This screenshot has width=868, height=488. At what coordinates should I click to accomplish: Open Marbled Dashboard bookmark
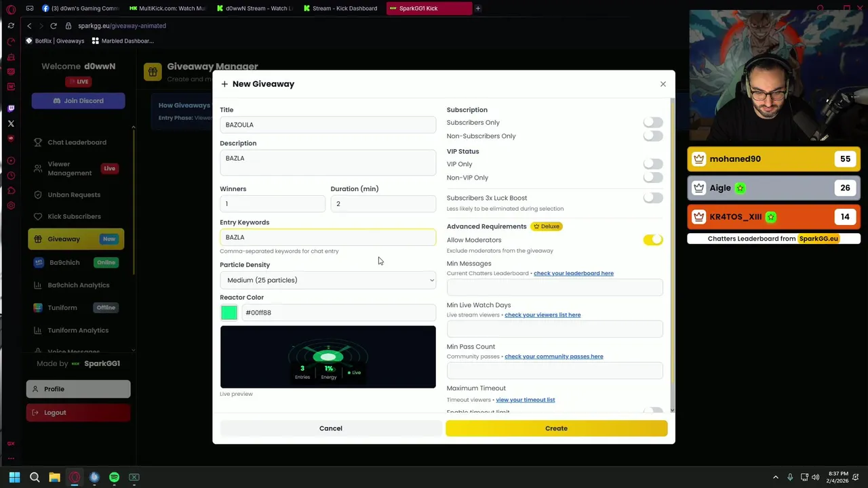[123, 41]
